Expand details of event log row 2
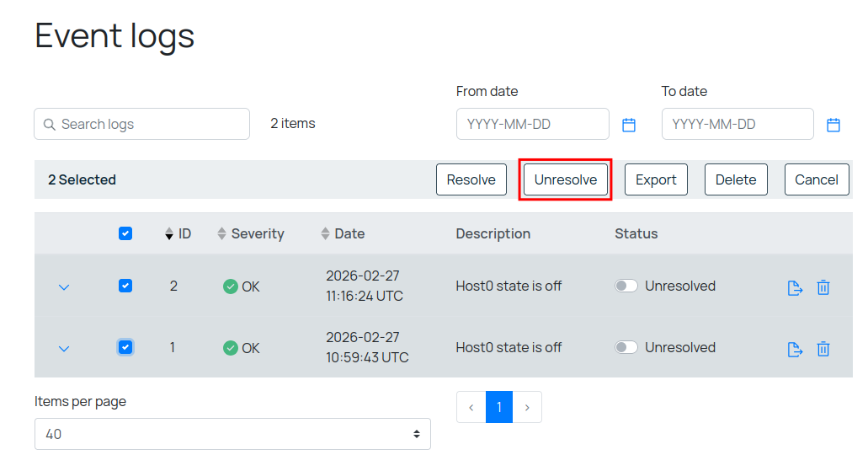This screenshot has width=868, height=455. (x=64, y=287)
